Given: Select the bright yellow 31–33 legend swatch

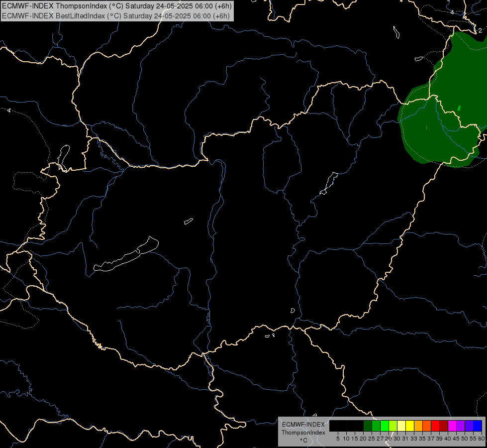Looking at the screenshot, I should click(410, 426).
